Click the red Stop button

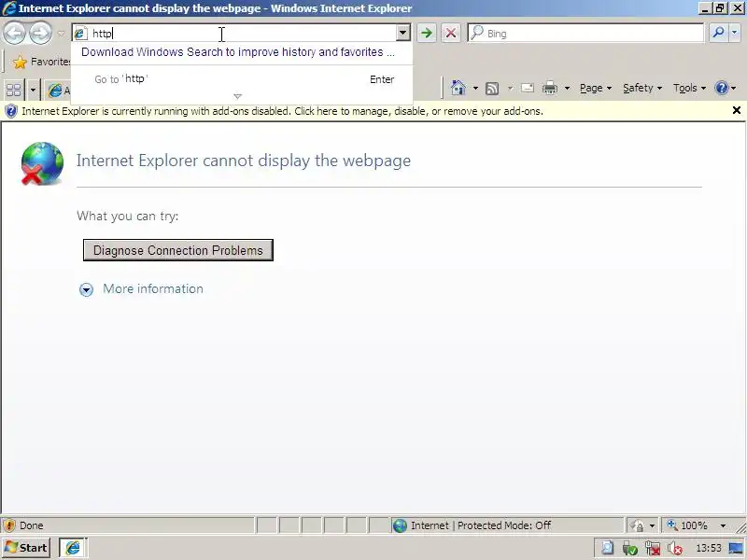(451, 34)
